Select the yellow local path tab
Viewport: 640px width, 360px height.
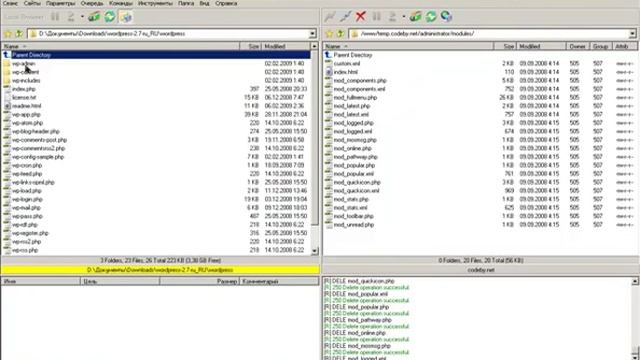click(x=160, y=270)
